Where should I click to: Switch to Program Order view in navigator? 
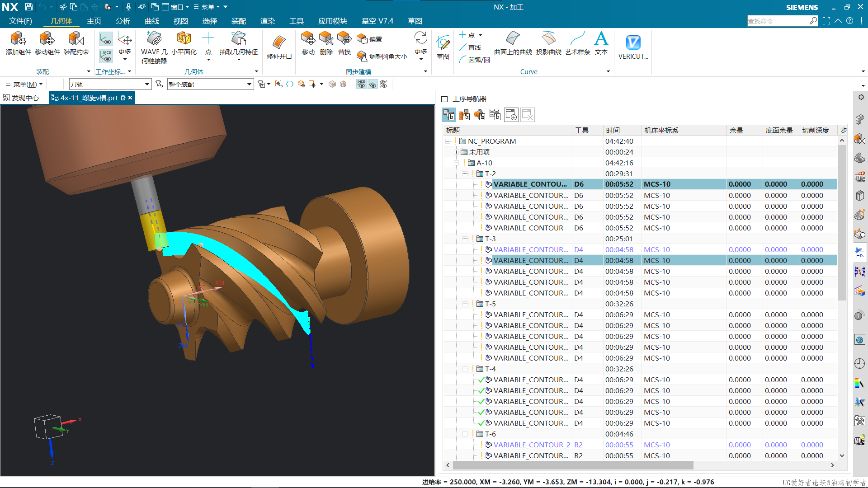coord(449,115)
